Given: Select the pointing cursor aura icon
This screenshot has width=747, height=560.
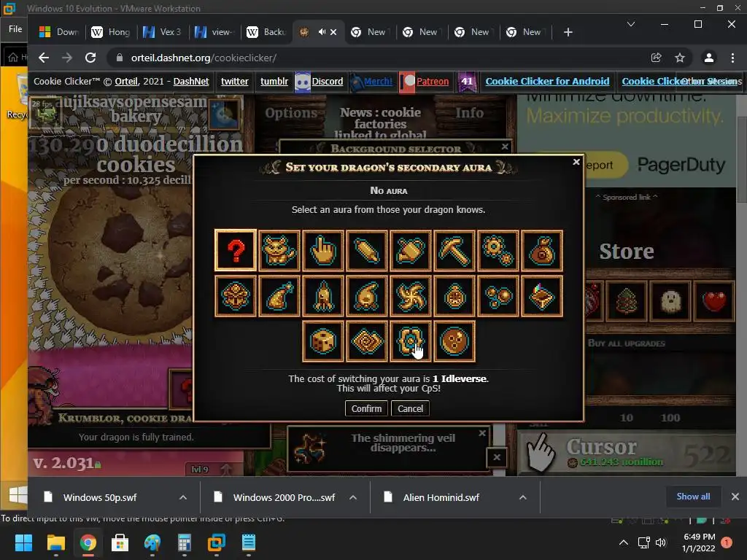Looking at the screenshot, I should [x=323, y=251].
